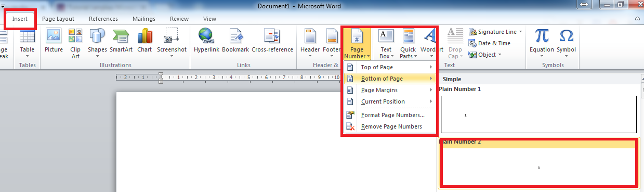The width and height of the screenshot is (644, 192).
Task: Open the Text Box gallery
Action: pos(386,44)
